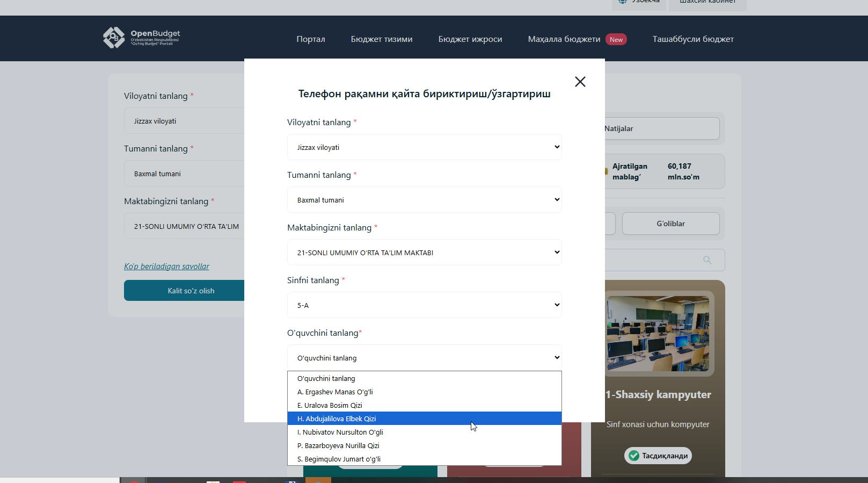868x483 pixels.
Task: Select P. Bazarboyeva Nurilla Qizi
Action: click(x=425, y=445)
